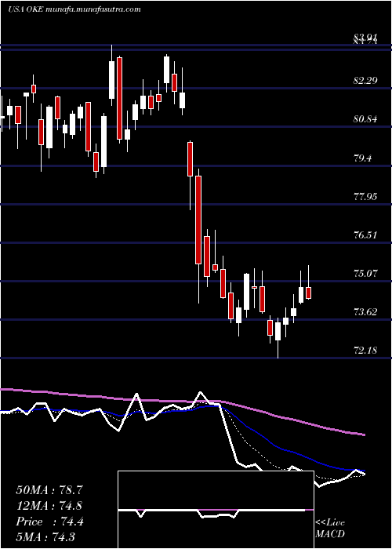Viewport: 392px width, 549px height.
Task: Click the 77.95 price axis label
Action: point(365,196)
